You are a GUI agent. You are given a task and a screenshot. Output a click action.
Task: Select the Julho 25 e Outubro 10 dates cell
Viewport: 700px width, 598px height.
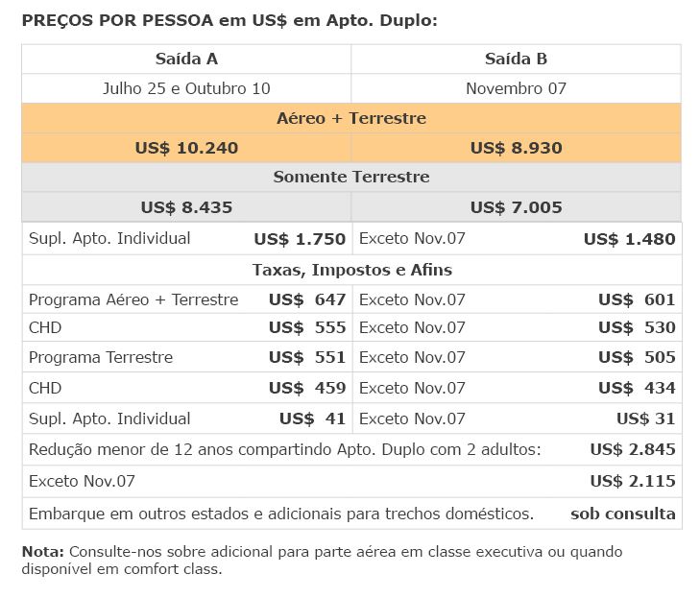[186, 88]
